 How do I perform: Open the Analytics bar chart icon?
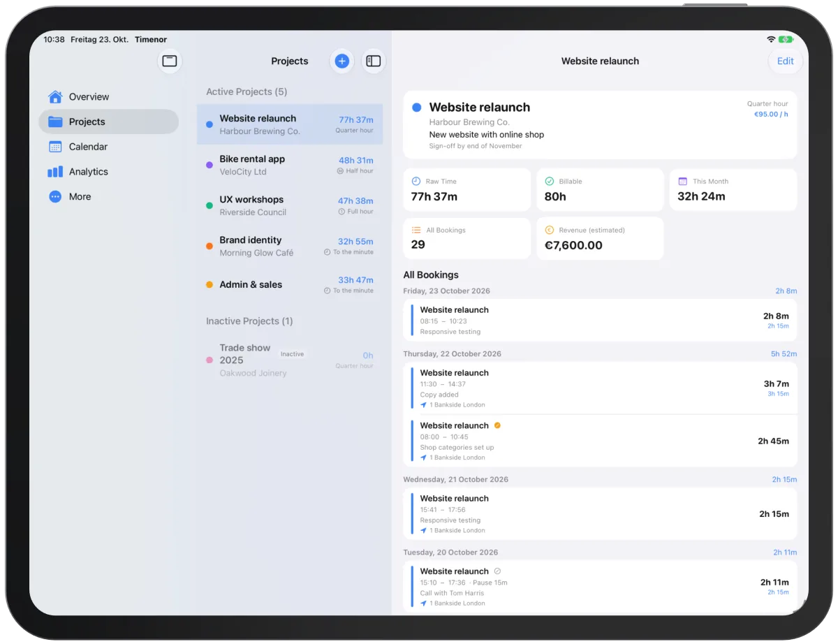coord(55,172)
